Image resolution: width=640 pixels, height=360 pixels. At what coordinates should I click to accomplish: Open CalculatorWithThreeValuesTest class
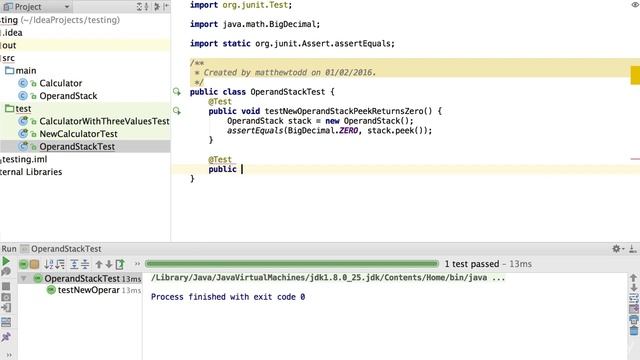104,121
